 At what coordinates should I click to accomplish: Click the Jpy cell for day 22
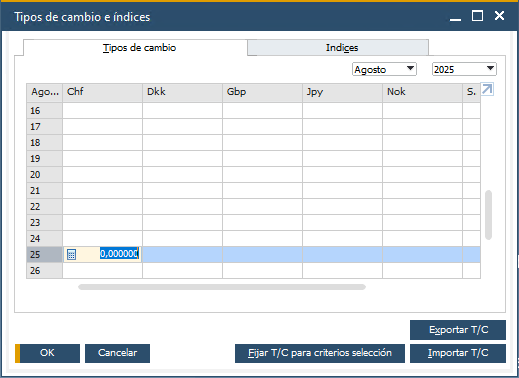(342, 207)
